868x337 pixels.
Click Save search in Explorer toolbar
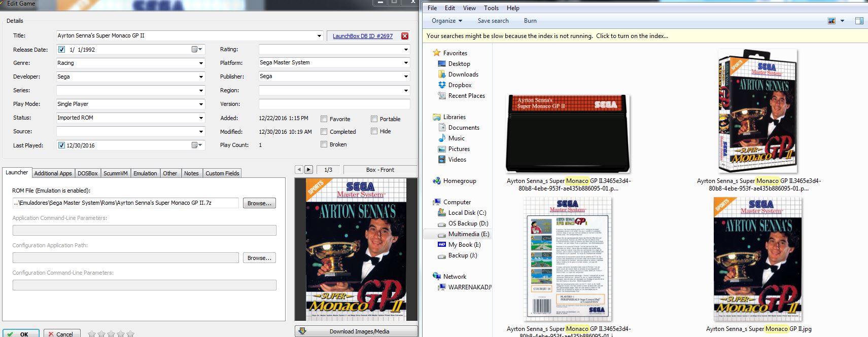coord(493,21)
